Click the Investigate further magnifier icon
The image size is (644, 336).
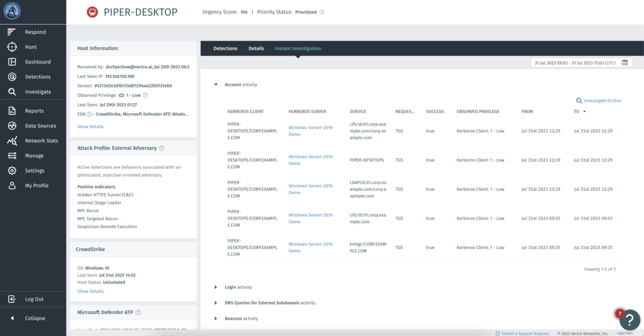point(579,100)
